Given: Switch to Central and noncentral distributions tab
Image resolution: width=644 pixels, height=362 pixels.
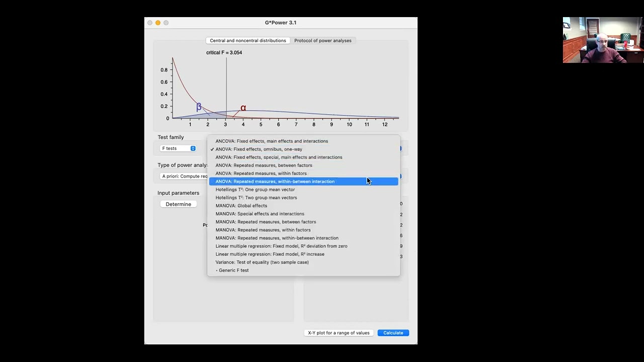Looking at the screenshot, I should 248,41.
